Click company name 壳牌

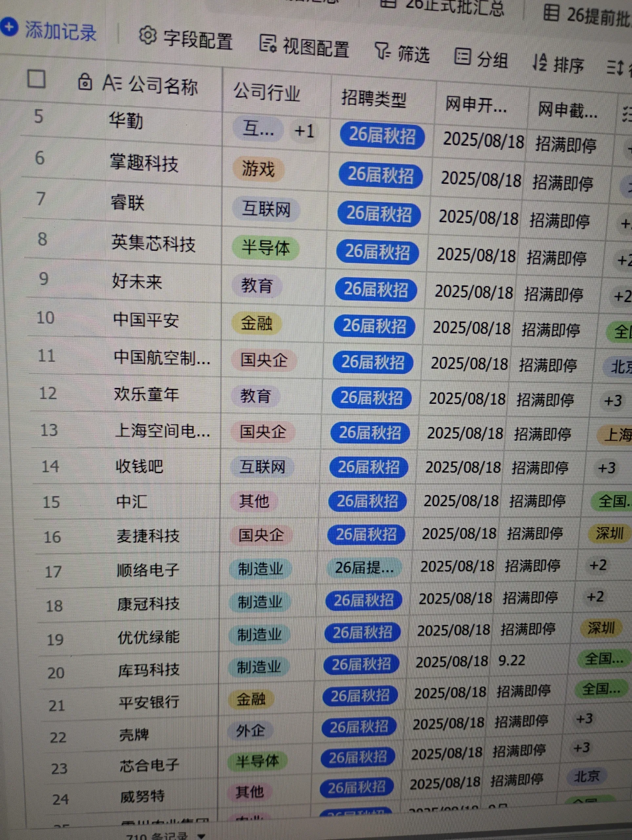tap(134, 734)
